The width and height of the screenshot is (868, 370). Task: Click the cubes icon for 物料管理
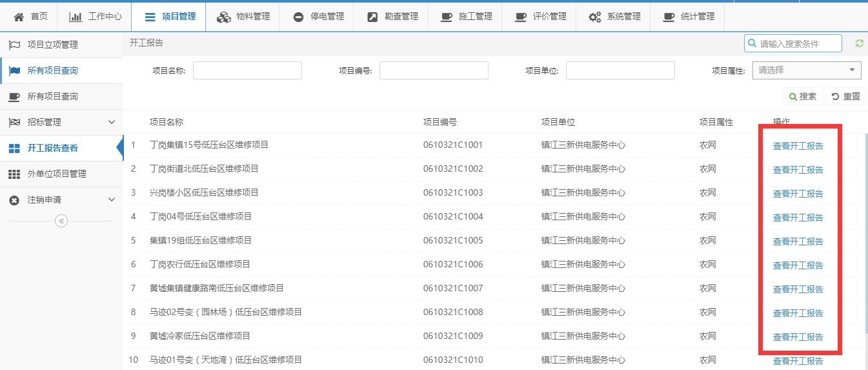[x=223, y=17]
